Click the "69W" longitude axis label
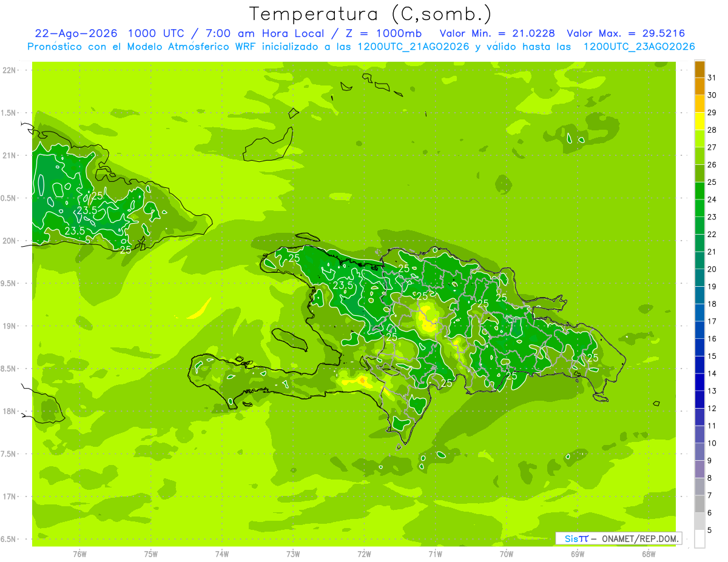728x562 pixels. point(578,554)
